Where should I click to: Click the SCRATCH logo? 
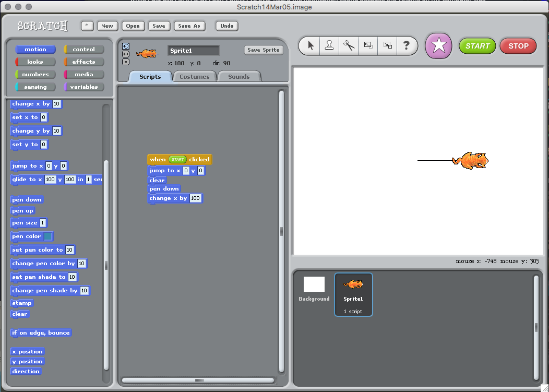point(43,26)
